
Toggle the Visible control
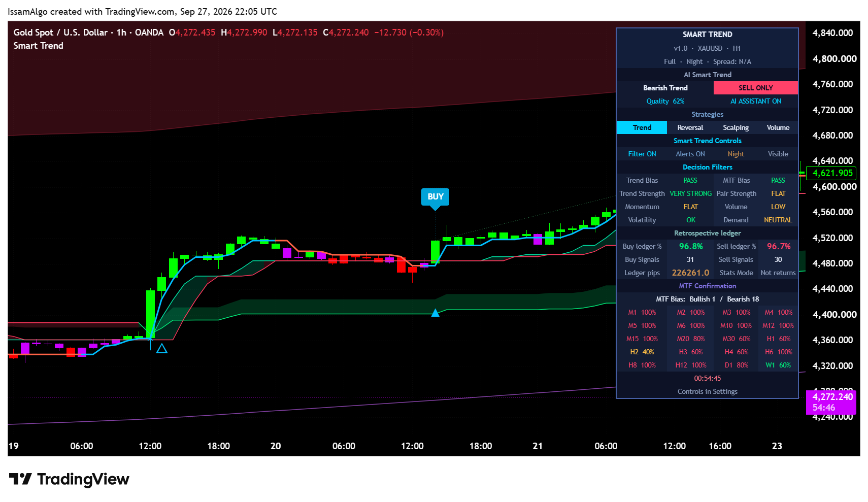click(x=778, y=154)
